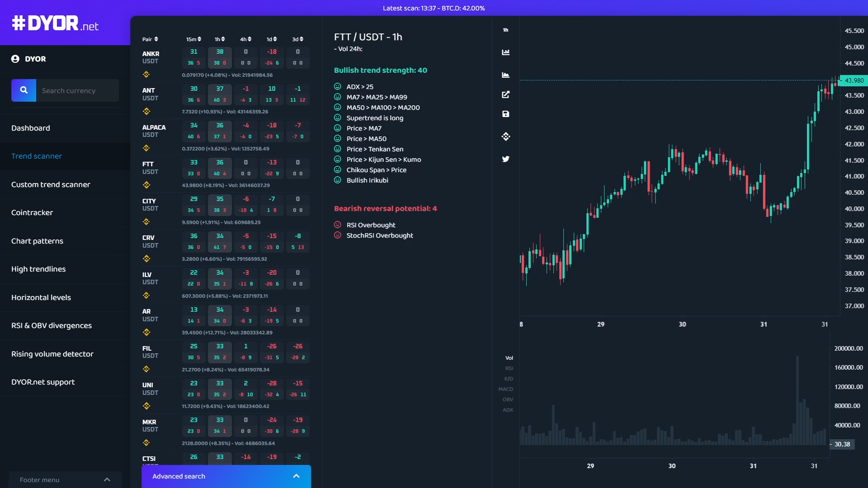
Task: Open DYOR.net support page
Action: 65,382
